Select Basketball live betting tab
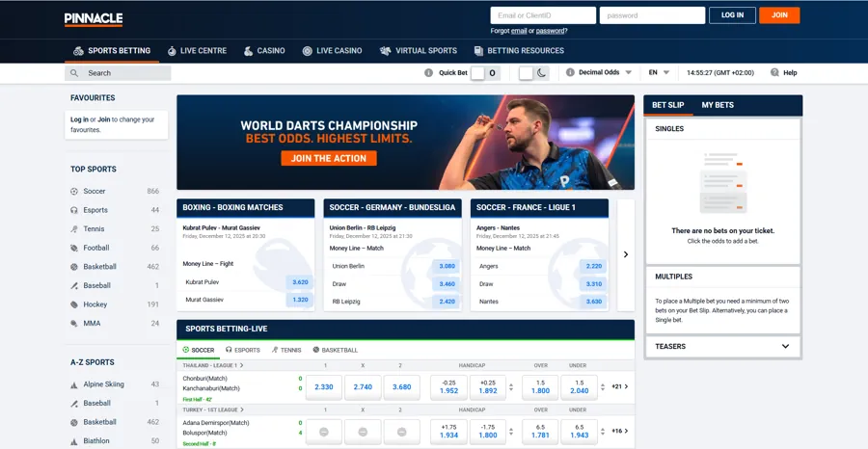Screen dimensions: 868x449 click(335, 350)
